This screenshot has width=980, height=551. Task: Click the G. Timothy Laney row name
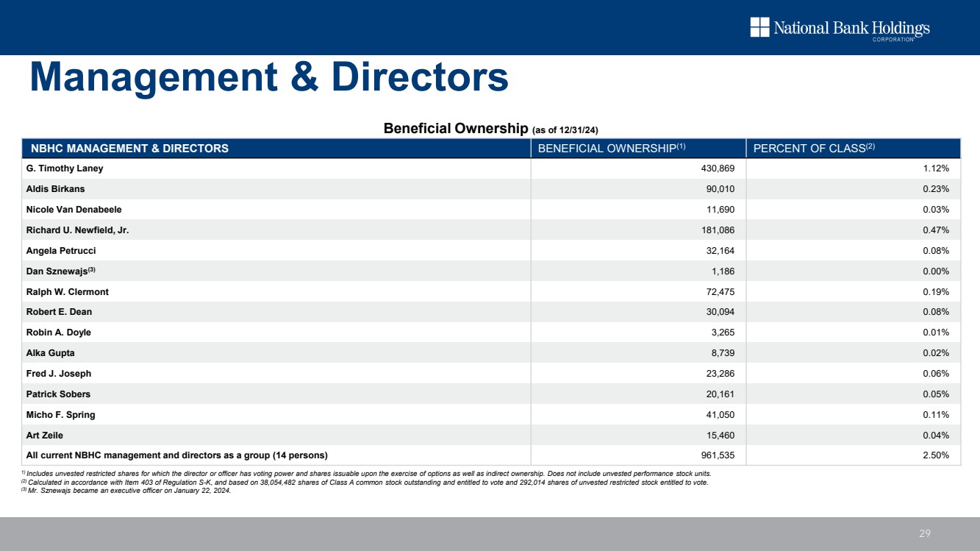65,168
